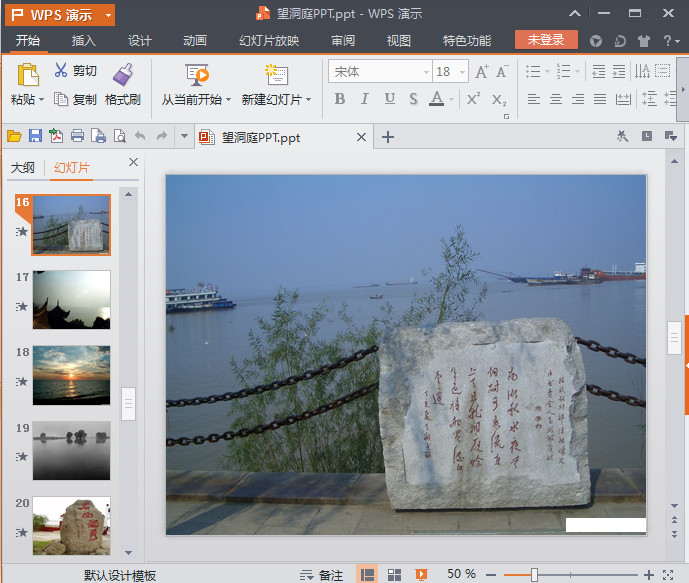Open the slide sorter view icon
Screen dimensions: 689x583
394,574
